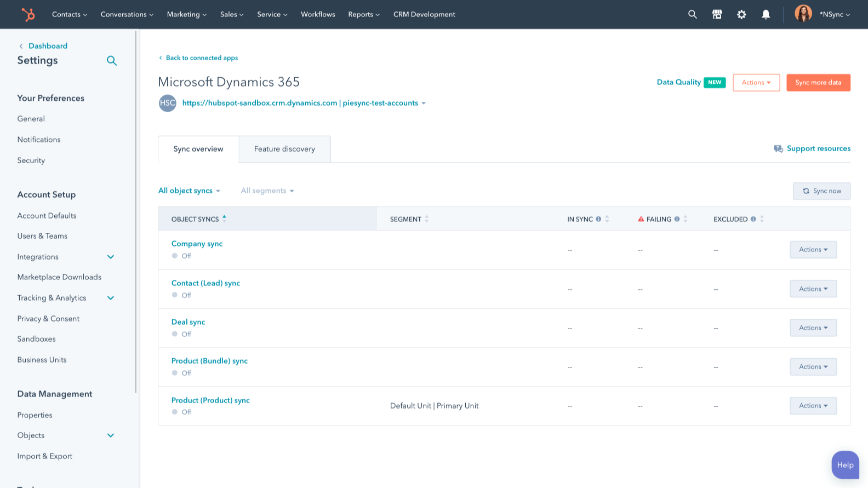The width and height of the screenshot is (868, 488).
Task: Open the Actions dropdown for Company sync
Action: (x=813, y=250)
